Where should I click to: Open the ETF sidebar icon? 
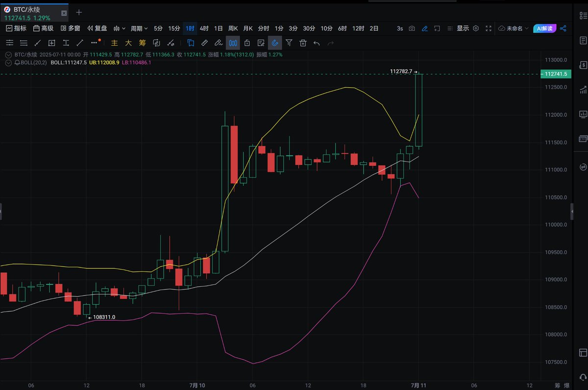pyautogui.click(x=583, y=139)
